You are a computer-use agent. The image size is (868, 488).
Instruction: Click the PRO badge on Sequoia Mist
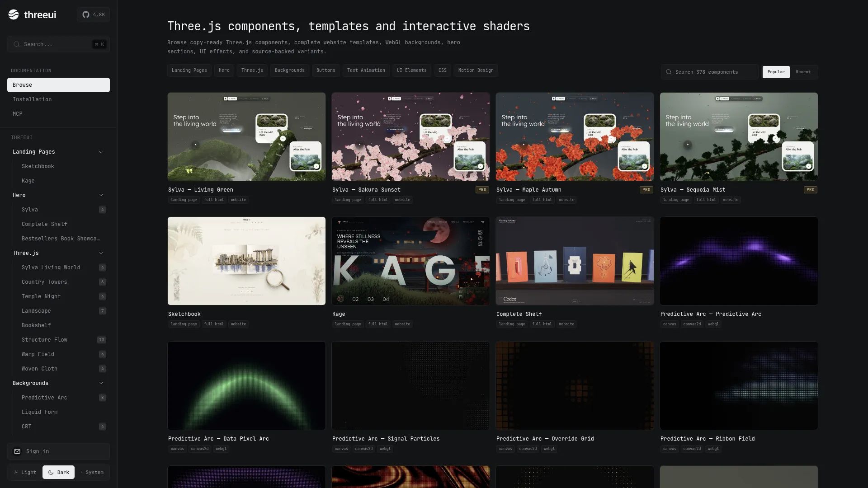click(811, 190)
